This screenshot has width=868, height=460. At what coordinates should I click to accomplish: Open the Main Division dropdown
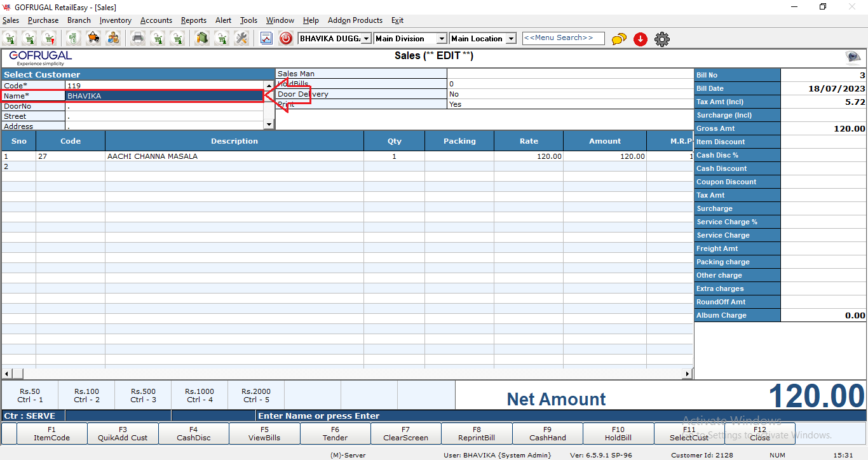point(442,39)
